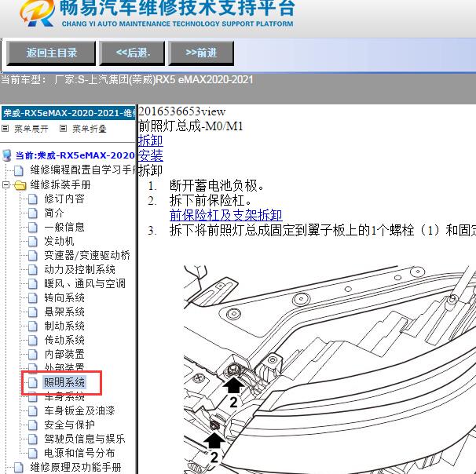Open the 车身钣金及油漆 entry
The width and height of the screenshot is (476, 474).
[79, 411]
